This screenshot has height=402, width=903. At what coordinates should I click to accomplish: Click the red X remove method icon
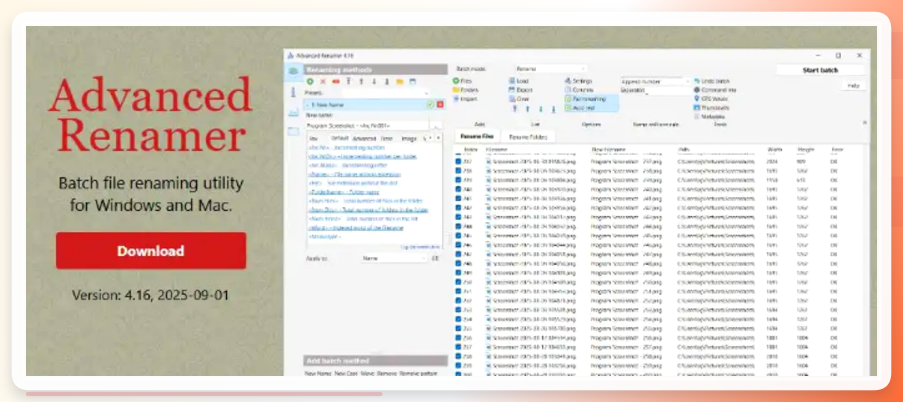pos(323,82)
